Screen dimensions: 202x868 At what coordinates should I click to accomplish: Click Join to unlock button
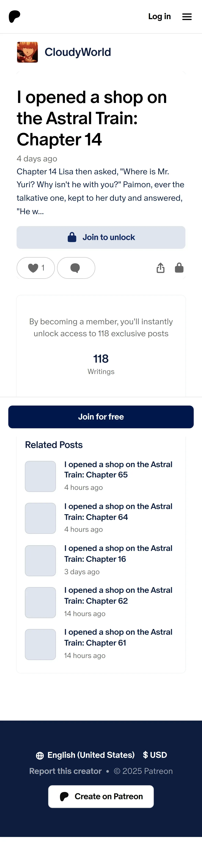[101, 237]
